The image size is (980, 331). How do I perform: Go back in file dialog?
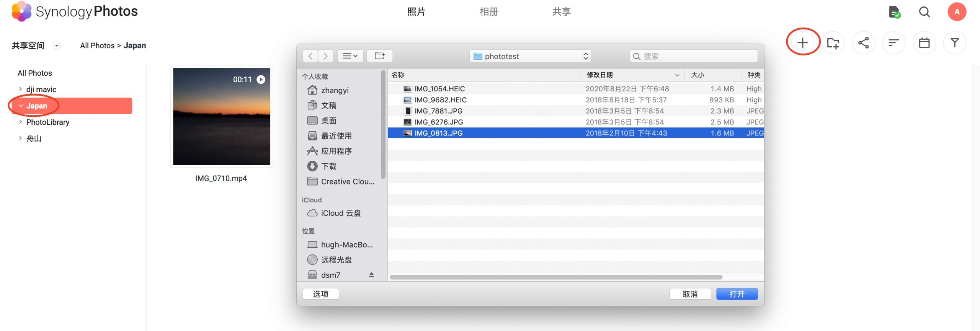pos(310,56)
